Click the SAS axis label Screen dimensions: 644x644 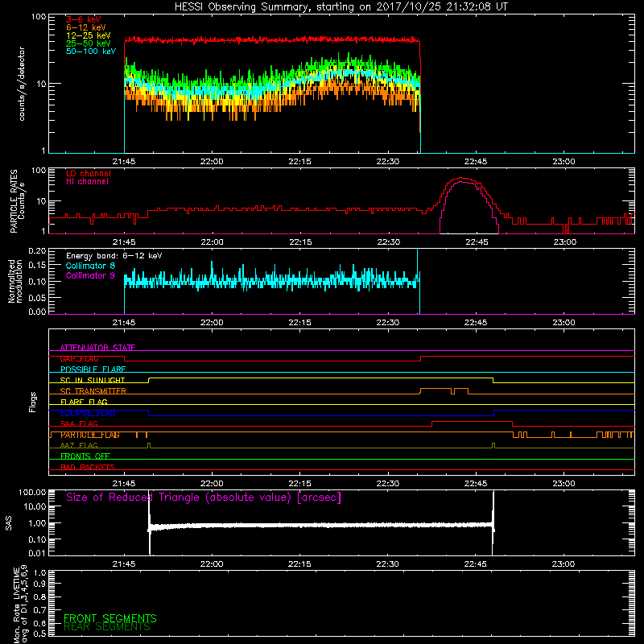point(8,522)
